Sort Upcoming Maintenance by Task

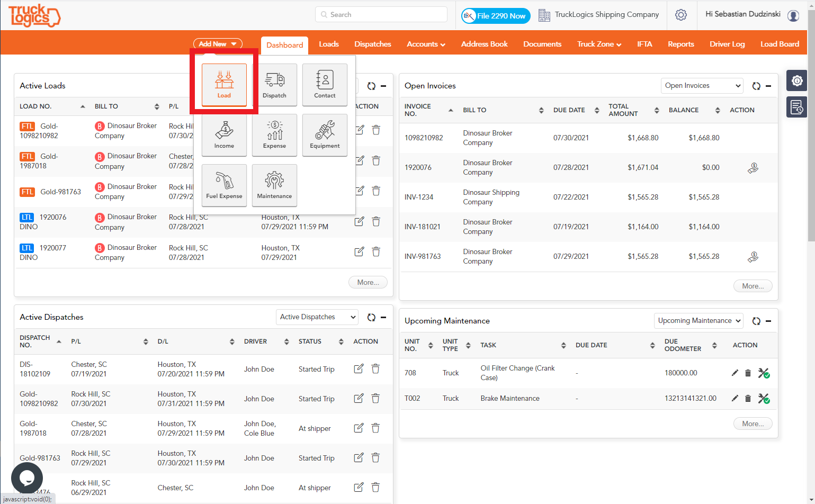(x=563, y=345)
